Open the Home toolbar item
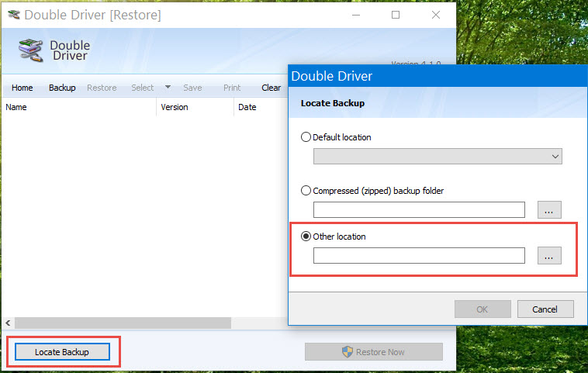 click(x=22, y=88)
